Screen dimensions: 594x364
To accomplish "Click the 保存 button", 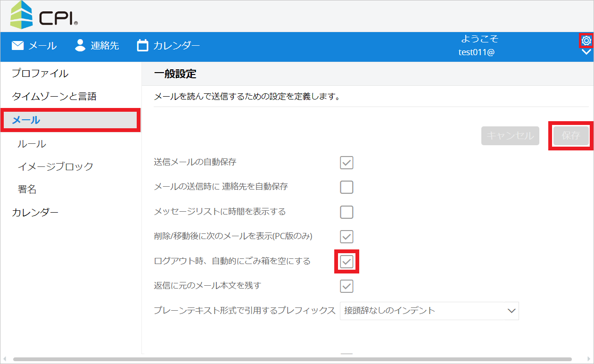I will pos(571,136).
